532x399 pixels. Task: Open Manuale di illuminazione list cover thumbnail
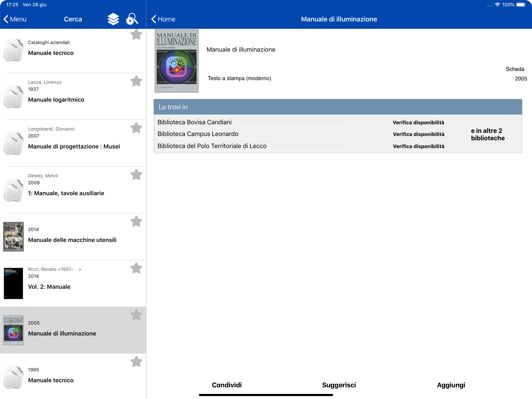pyautogui.click(x=13, y=330)
